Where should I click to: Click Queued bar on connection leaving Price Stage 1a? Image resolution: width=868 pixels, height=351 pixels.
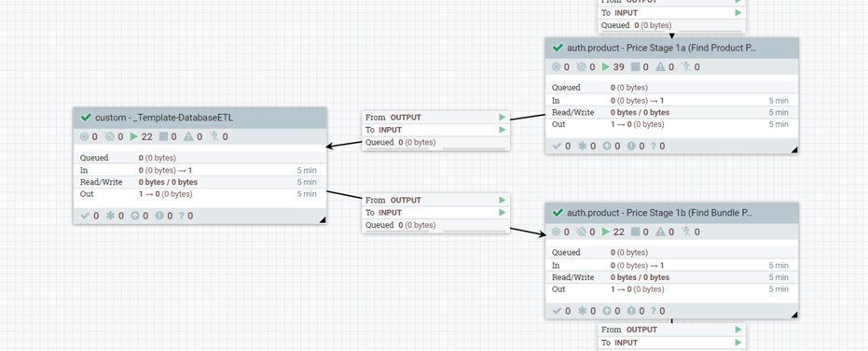pos(435,143)
